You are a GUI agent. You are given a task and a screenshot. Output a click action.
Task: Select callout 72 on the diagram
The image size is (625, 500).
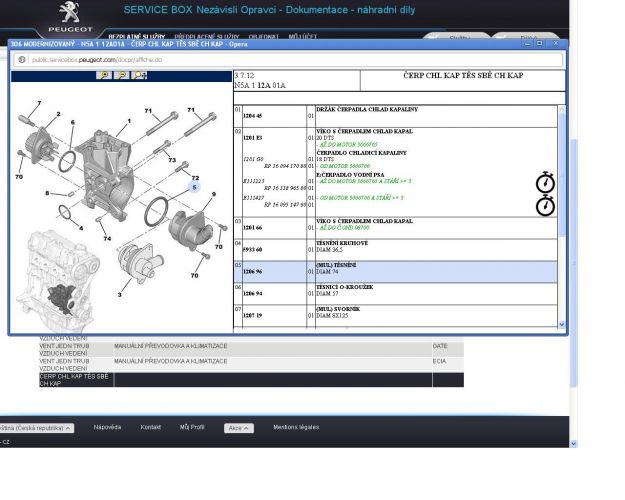click(195, 178)
